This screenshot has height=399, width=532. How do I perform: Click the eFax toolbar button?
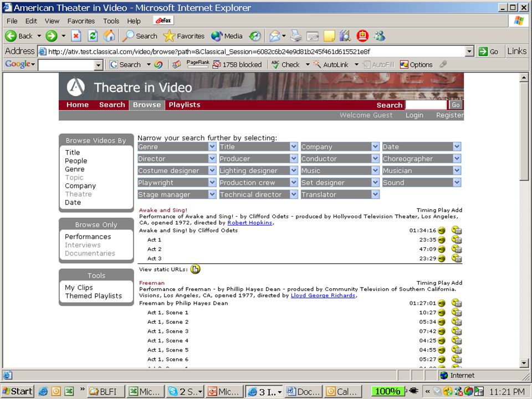(163, 21)
